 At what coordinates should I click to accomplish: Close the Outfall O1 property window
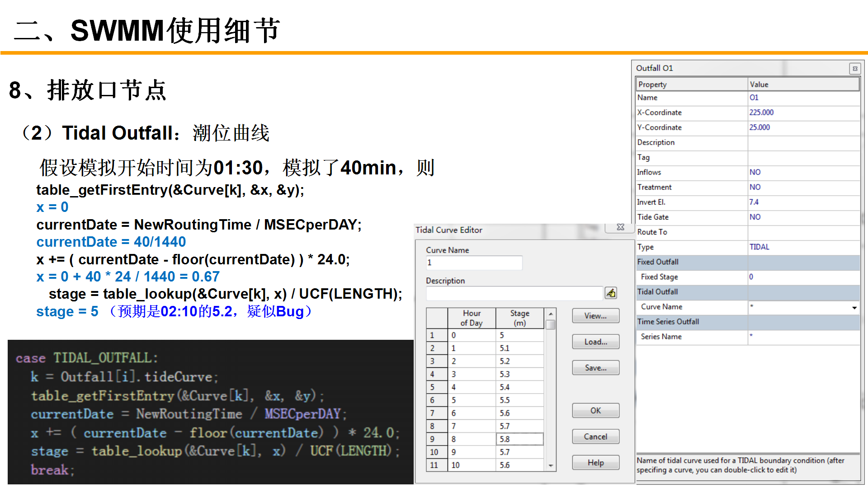(854, 69)
